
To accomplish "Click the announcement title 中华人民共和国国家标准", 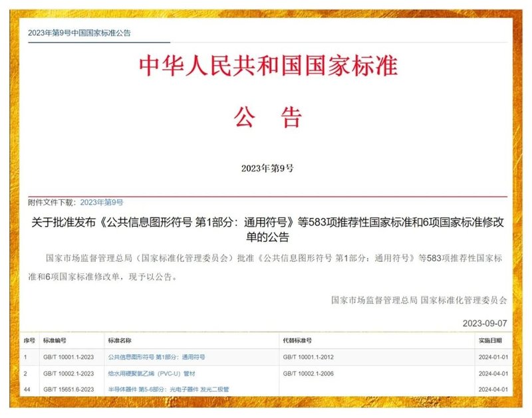I will [265, 66].
